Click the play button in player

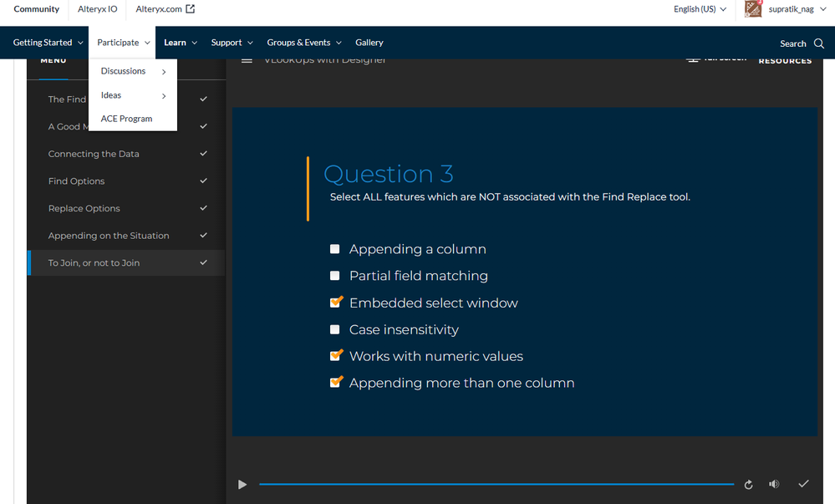pos(242,484)
